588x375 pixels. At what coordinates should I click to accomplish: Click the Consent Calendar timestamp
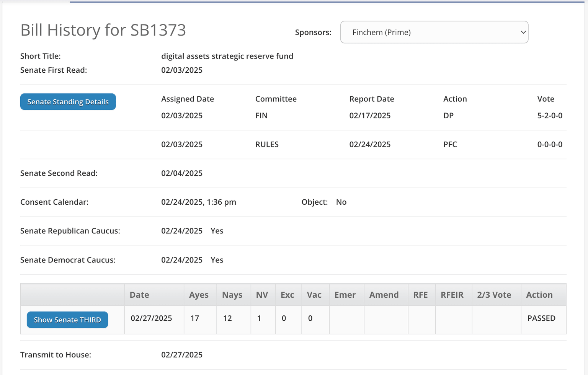[198, 202]
